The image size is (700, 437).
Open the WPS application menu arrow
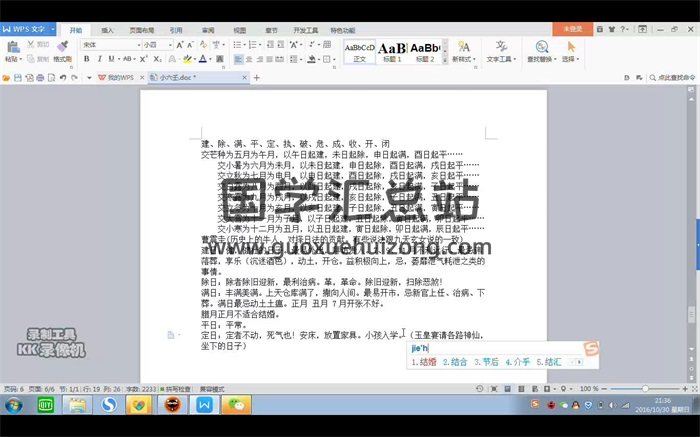[x=53, y=29]
